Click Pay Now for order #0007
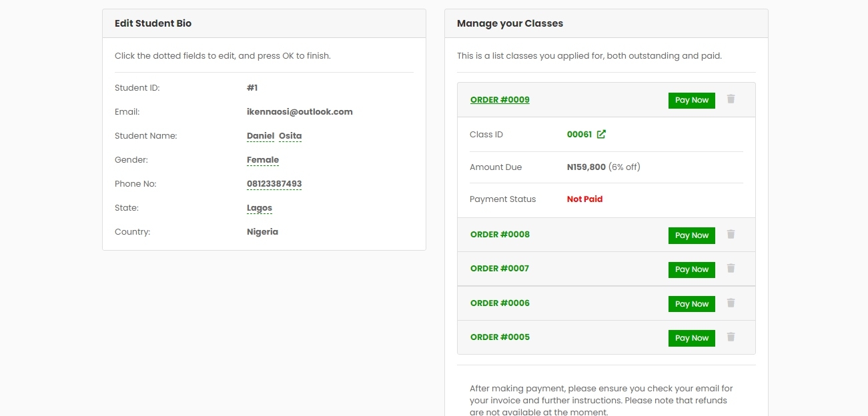868x416 pixels. 692,269
